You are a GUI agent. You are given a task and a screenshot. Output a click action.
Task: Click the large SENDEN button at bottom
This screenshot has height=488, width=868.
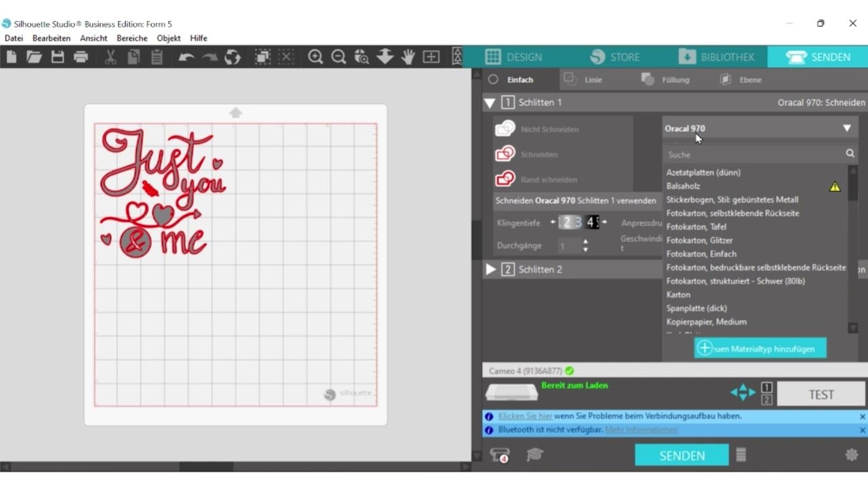682,455
